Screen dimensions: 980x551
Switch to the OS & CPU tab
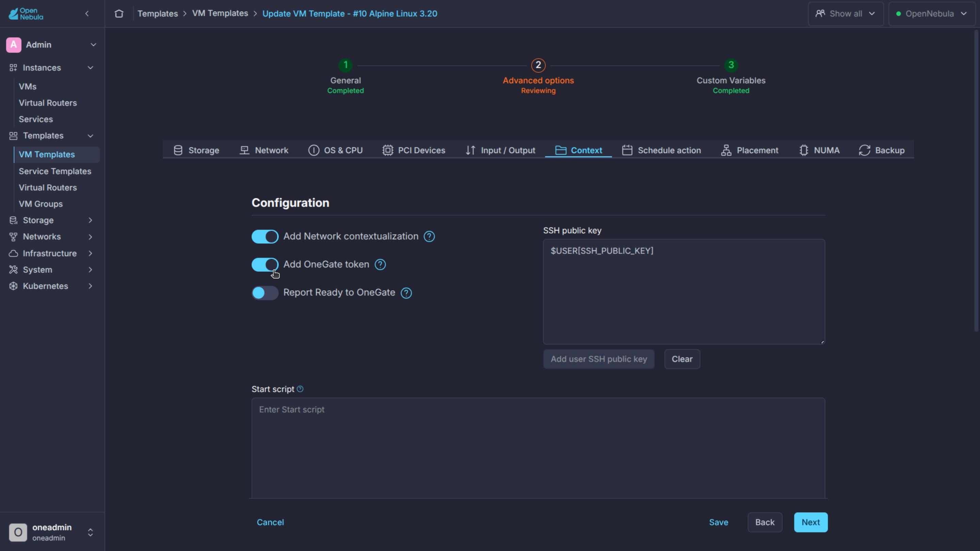335,150
